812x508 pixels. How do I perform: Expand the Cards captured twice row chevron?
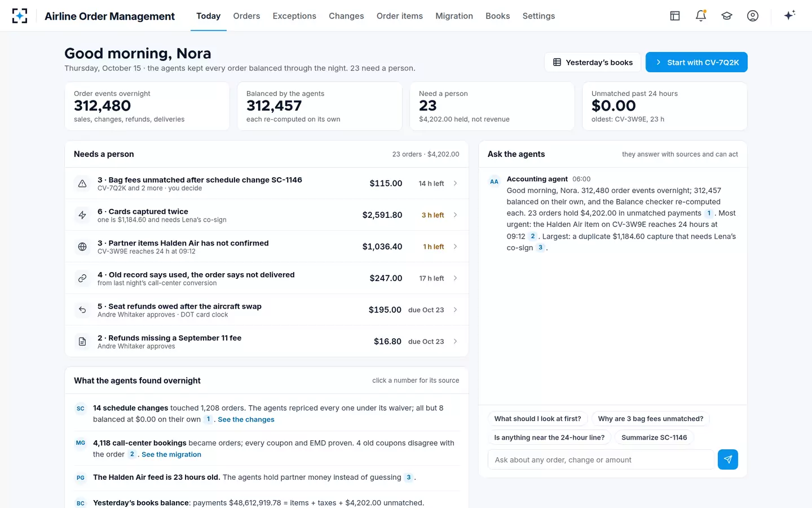click(x=456, y=215)
